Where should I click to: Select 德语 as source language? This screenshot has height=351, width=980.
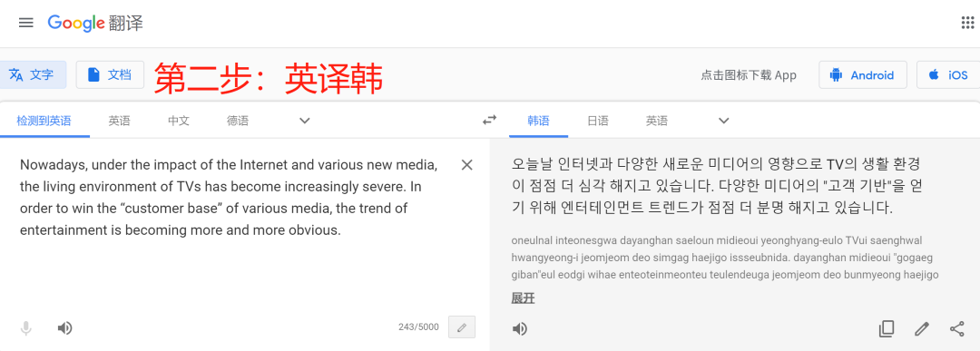coord(238,121)
